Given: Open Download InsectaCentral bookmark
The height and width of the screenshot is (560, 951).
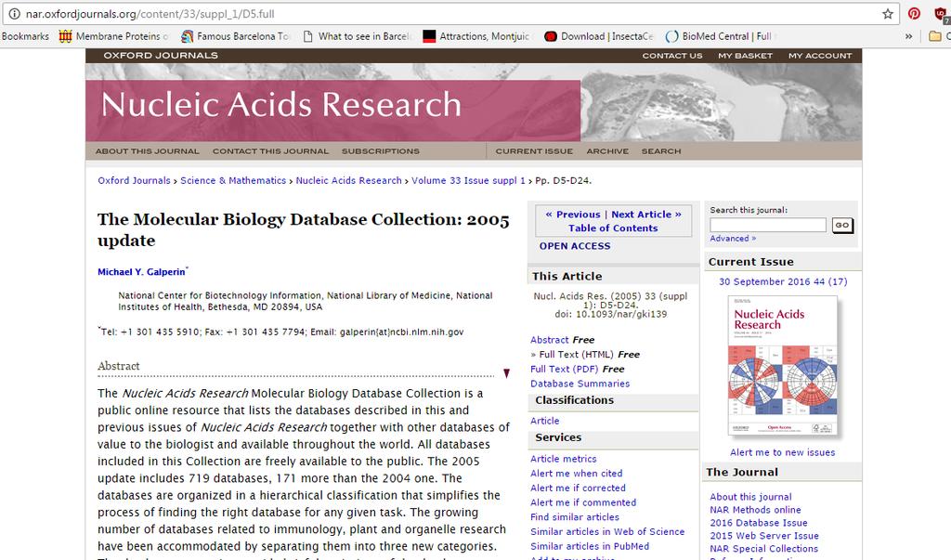Looking at the screenshot, I should (x=599, y=36).
